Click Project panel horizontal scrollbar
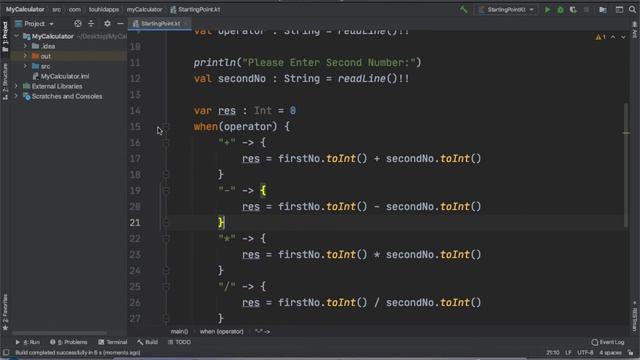640x360 pixels. (x=60, y=333)
